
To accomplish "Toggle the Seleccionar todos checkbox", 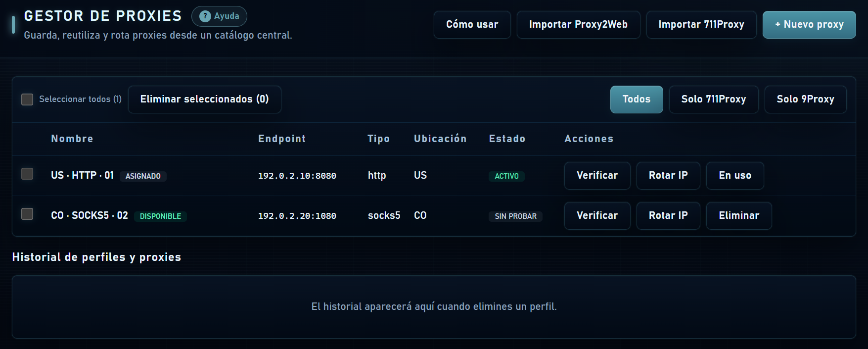I will pos(27,100).
